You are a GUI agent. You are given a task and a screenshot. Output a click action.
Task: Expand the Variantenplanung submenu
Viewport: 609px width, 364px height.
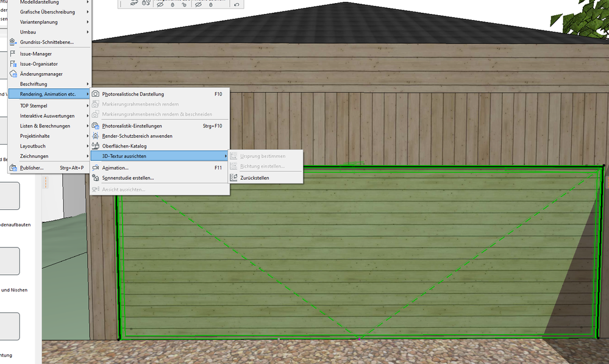50,22
